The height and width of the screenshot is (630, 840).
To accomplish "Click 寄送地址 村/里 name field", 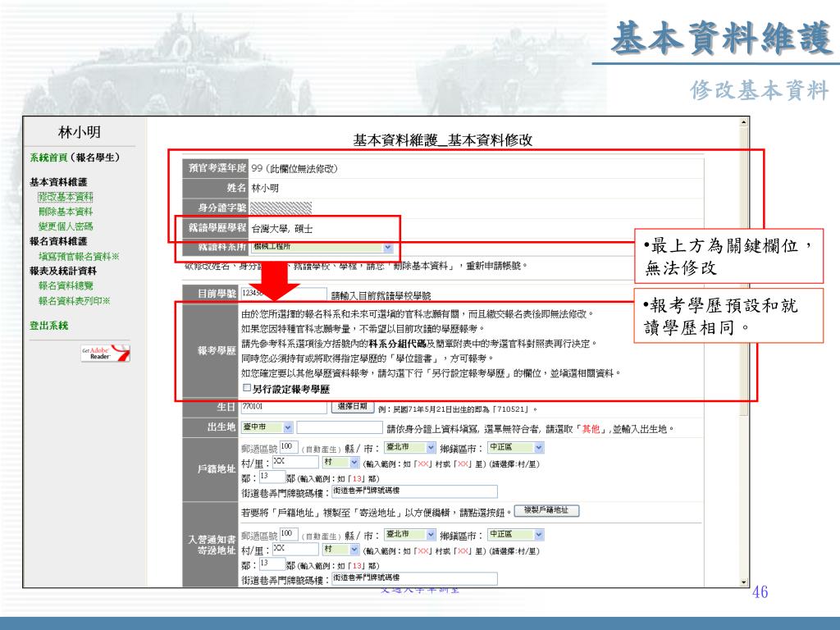I will click(x=295, y=549).
